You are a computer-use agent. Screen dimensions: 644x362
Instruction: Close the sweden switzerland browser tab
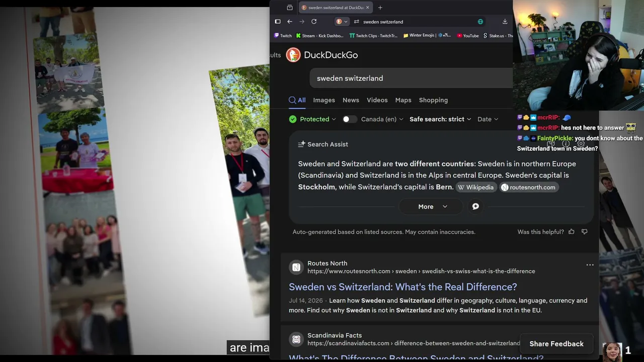[367, 8]
